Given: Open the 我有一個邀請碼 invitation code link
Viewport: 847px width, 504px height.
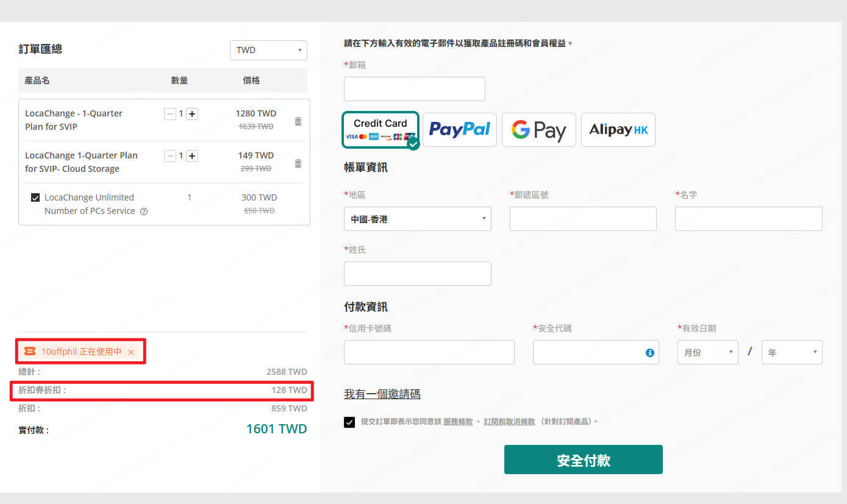Looking at the screenshot, I should coord(382,394).
